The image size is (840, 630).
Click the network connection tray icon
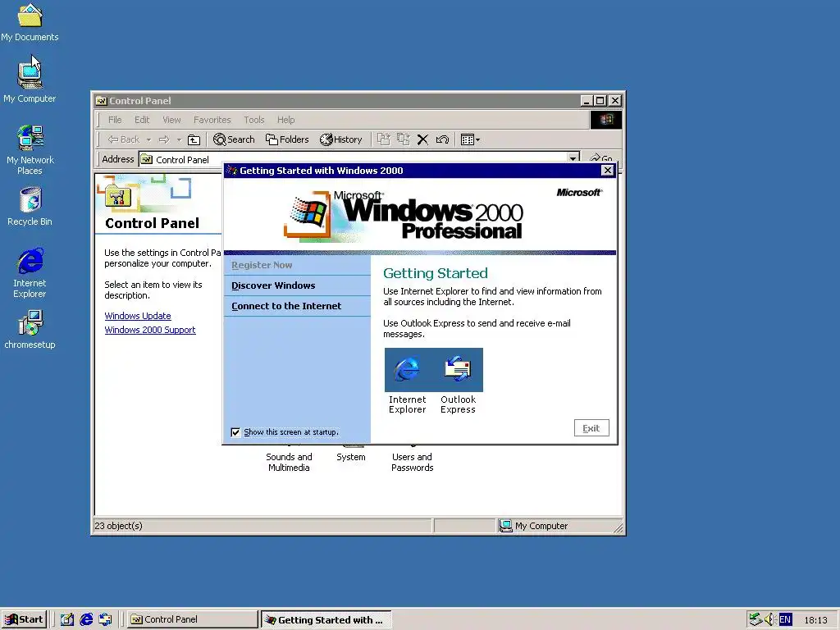[756, 619]
